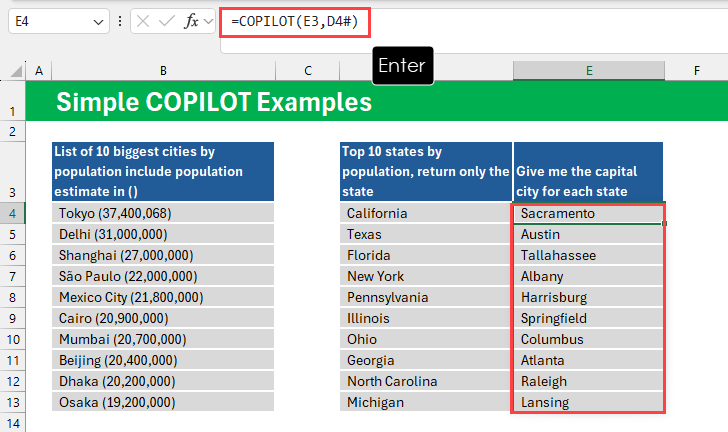Select the Dhaka (20,200,000) cell
The height and width of the screenshot is (432, 728).
[x=163, y=381]
